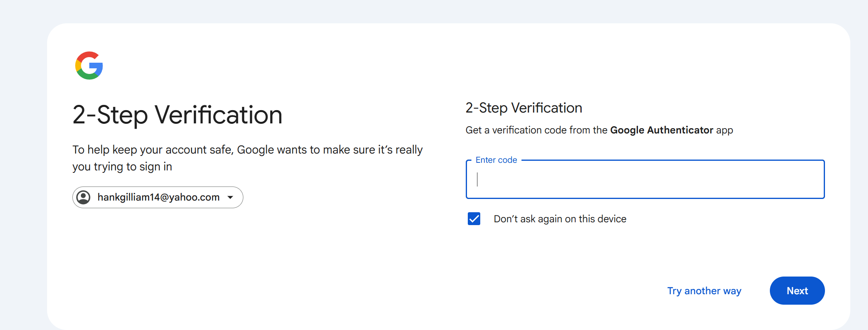868x330 pixels.
Task: Click the "you trying to sign in" text line
Action: pos(122,167)
